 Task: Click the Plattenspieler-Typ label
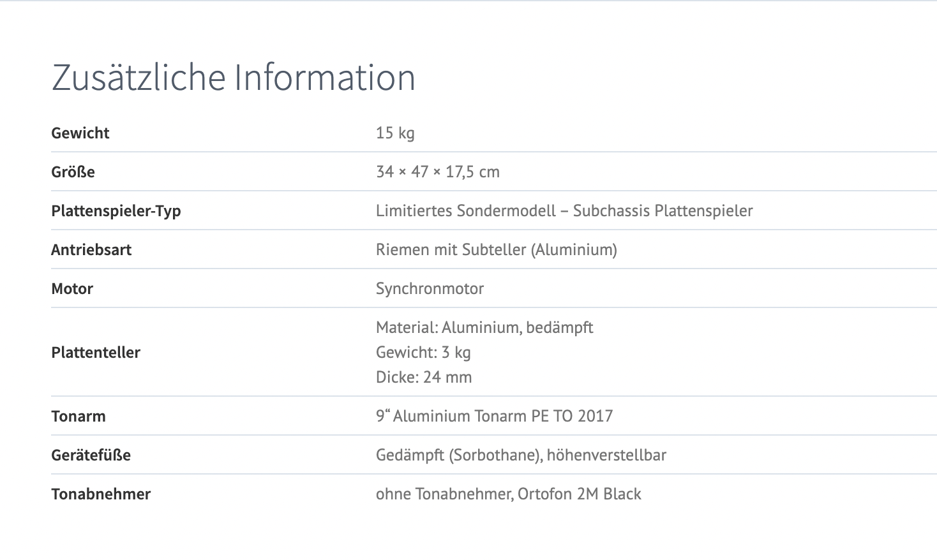116,210
